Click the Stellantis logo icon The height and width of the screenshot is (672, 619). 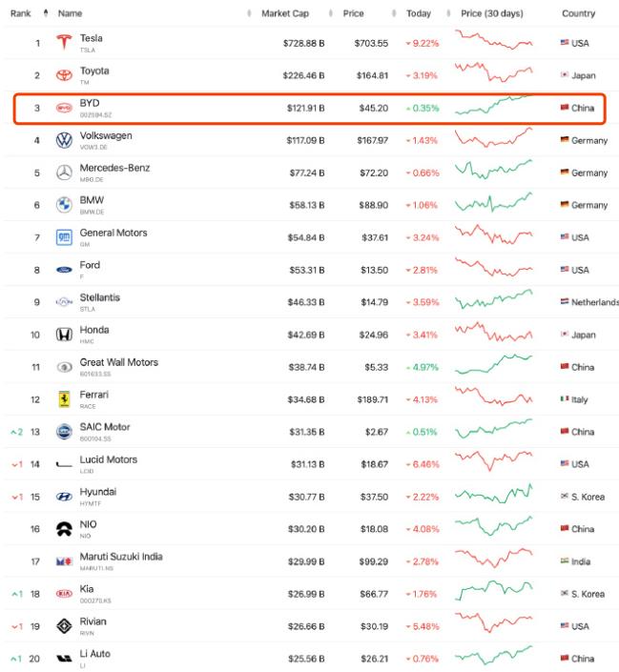(64, 302)
